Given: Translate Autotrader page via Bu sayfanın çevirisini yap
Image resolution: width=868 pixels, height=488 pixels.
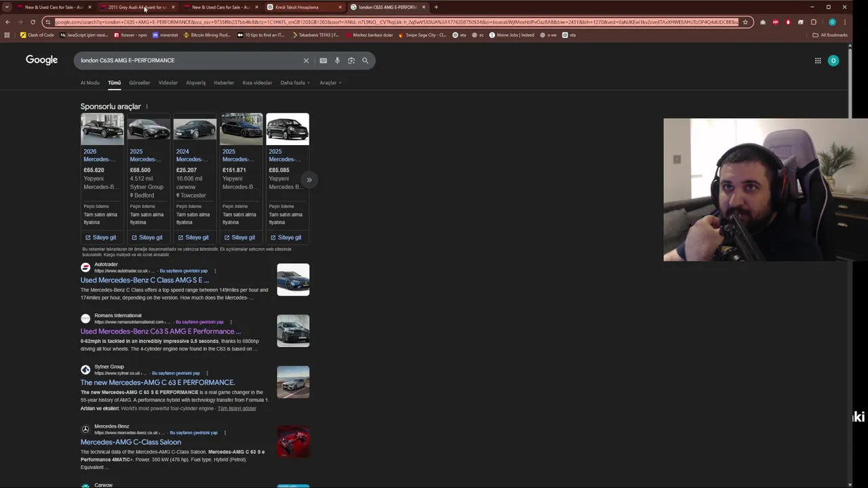Looking at the screenshot, I should pos(184,270).
